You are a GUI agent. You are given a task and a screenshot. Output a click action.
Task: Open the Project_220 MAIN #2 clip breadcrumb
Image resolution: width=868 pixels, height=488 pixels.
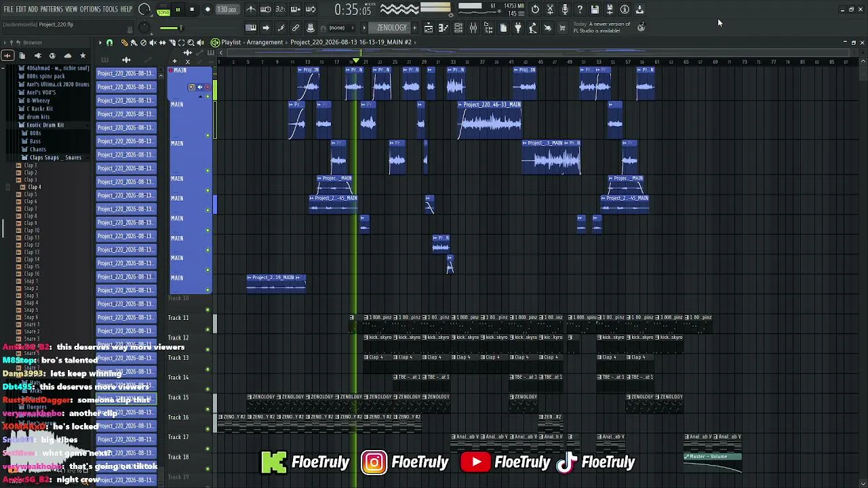351,42
